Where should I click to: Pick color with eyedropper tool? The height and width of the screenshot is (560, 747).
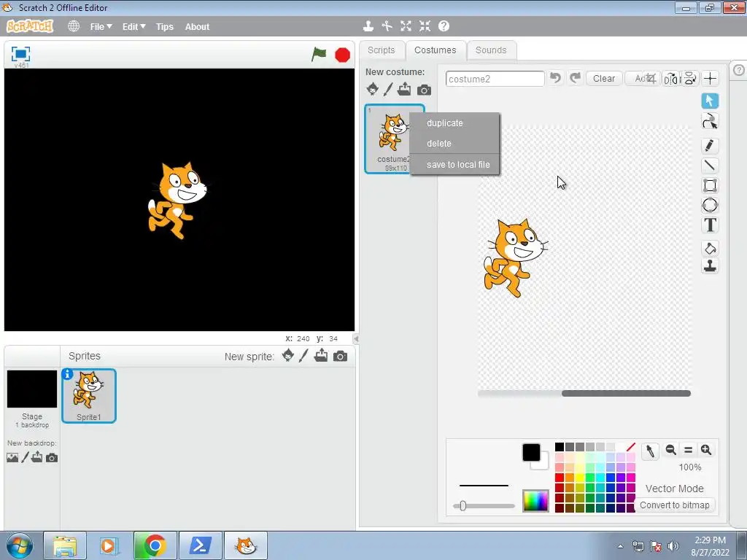(x=650, y=451)
